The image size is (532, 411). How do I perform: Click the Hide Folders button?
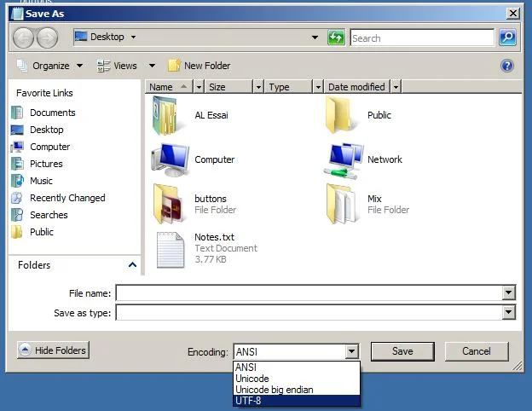[53, 350]
